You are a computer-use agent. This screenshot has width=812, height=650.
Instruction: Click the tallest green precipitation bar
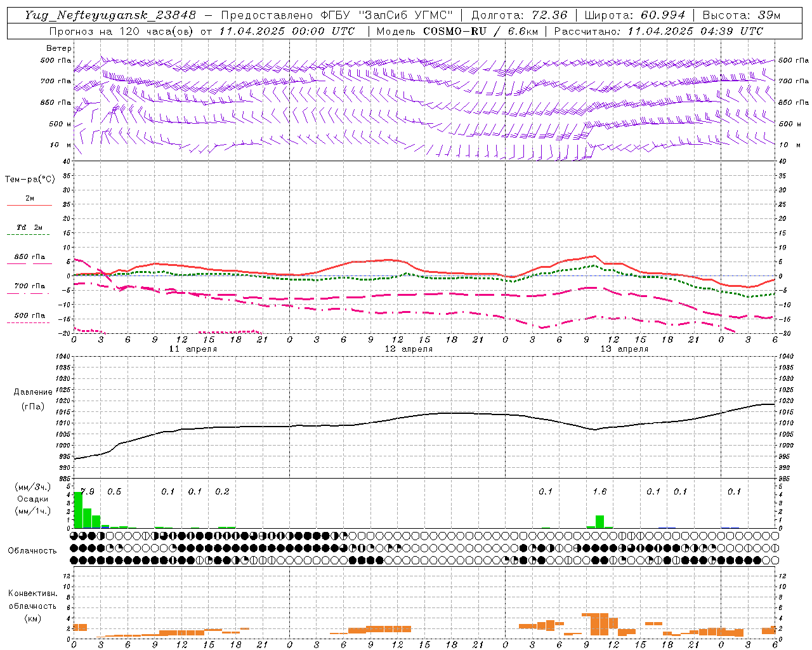(78, 510)
